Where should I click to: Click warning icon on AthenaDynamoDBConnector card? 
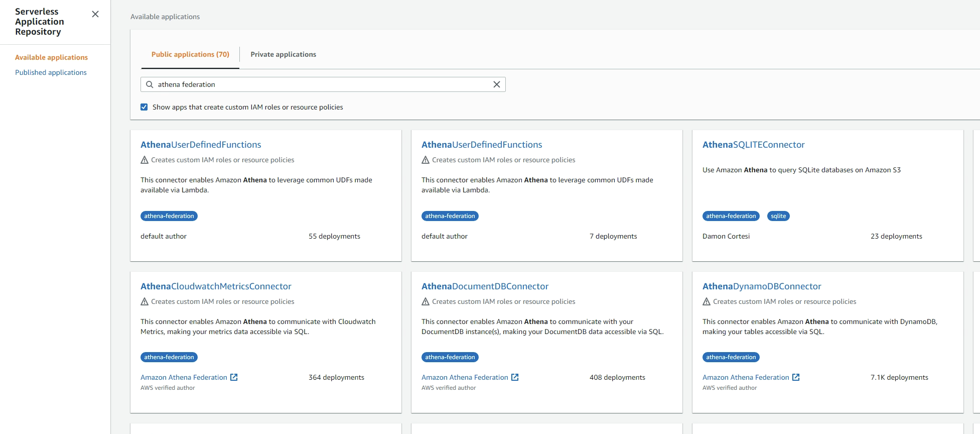pyautogui.click(x=707, y=301)
